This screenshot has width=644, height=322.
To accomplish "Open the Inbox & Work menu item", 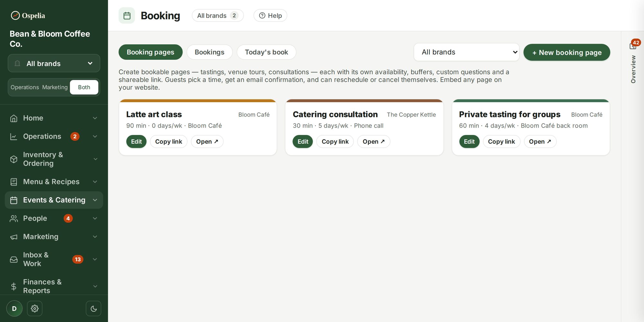I will click(x=54, y=259).
